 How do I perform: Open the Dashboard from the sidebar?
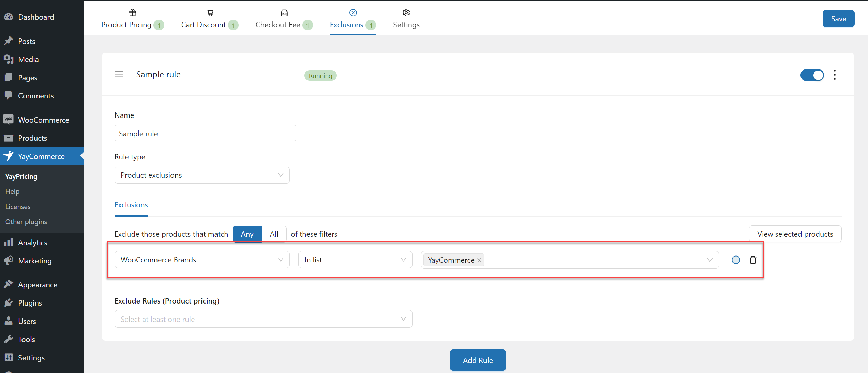(35, 17)
